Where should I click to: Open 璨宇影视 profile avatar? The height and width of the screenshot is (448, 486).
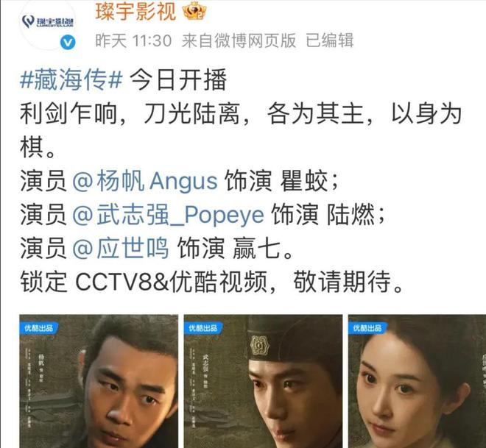(47, 22)
